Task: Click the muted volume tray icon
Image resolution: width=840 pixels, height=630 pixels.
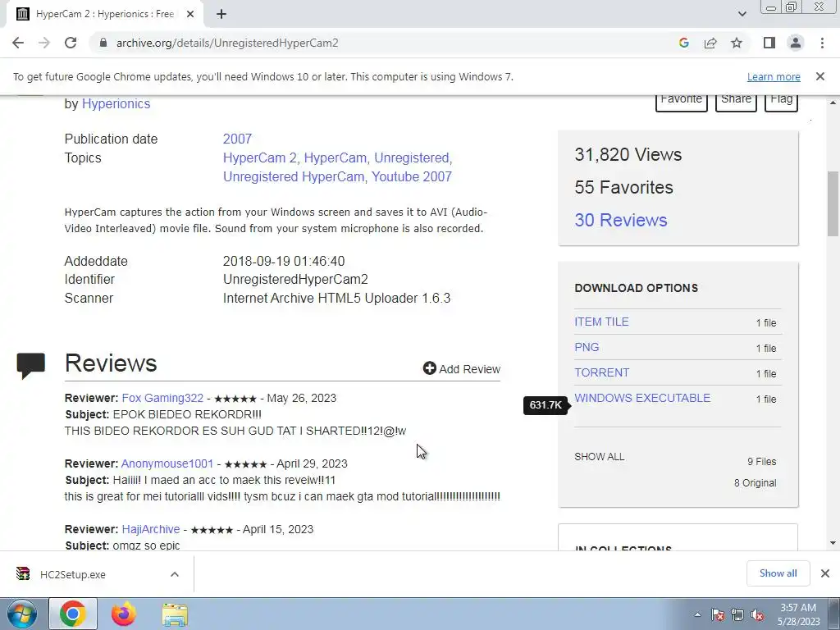Action: [757, 614]
